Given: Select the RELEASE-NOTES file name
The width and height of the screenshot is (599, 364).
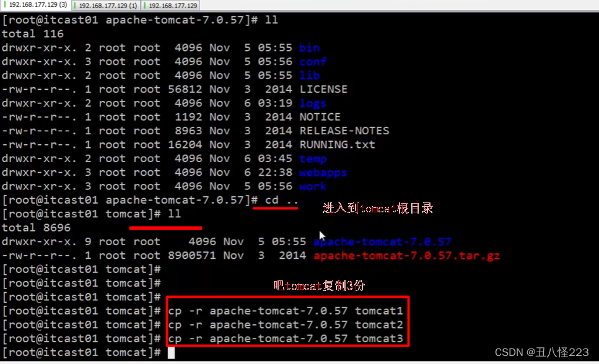Looking at the screenshot, I should tap(344, 131).
